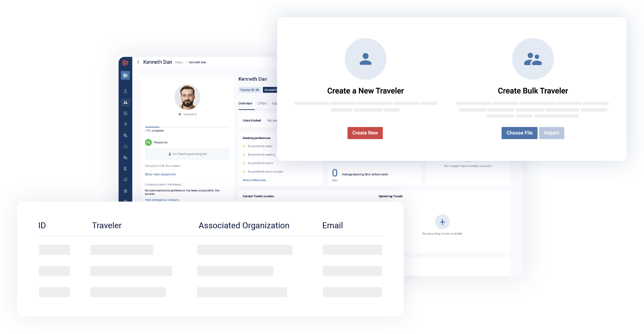This screenshot has height=334, width=644.
Task: Click View emergency contacts link on profile
Action: [x=161, y=199]
